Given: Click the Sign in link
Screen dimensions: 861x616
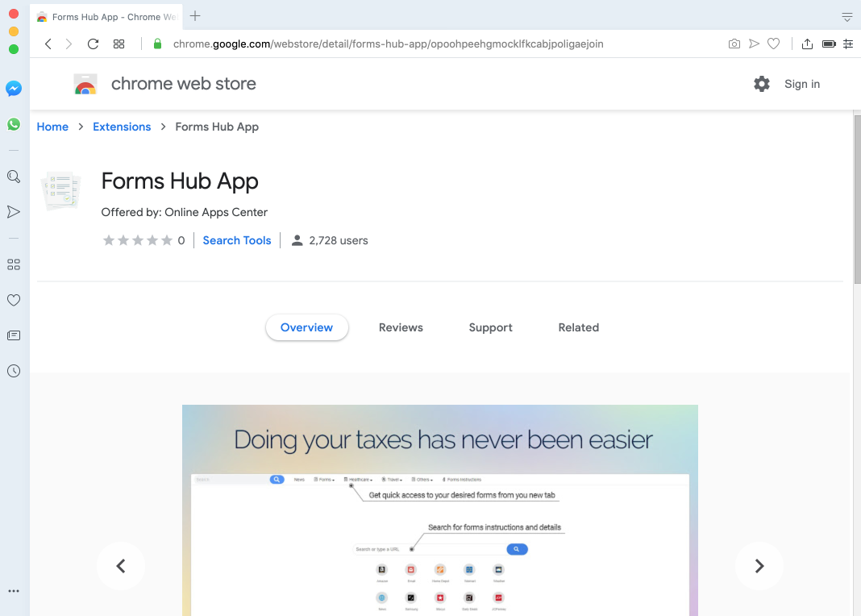Looking at the screenshot, I should pos(802,84).
